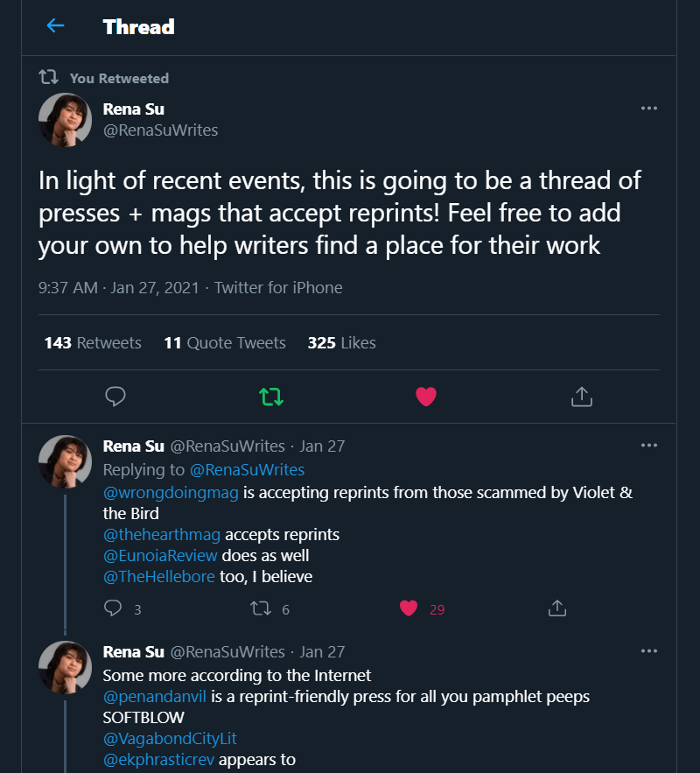700x773 pixels.
Task: Show the 325 Likes list
Action: click(x=341, y=343)
